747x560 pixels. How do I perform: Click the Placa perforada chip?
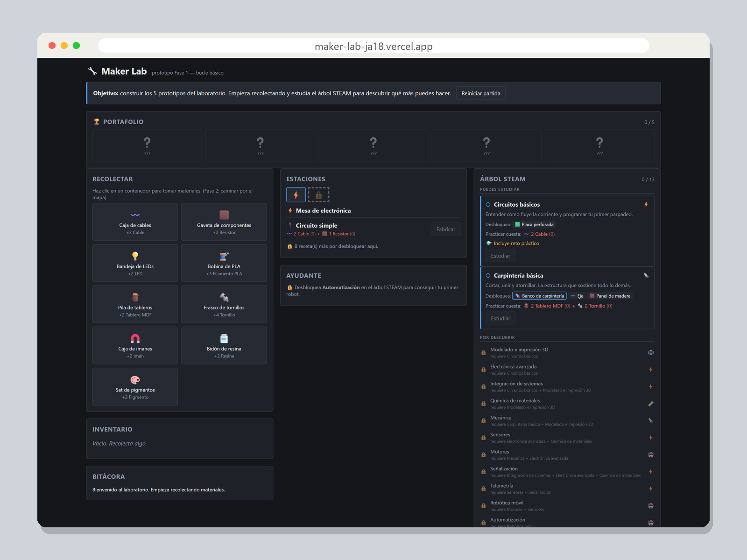(x=534, y=224)
